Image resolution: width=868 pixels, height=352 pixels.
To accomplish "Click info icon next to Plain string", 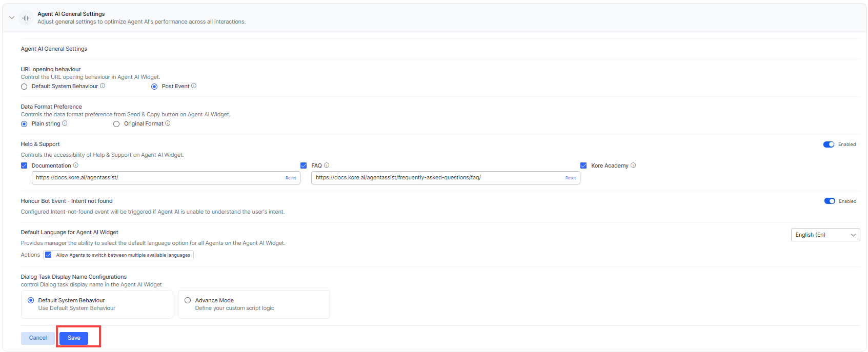I will 65,123.
